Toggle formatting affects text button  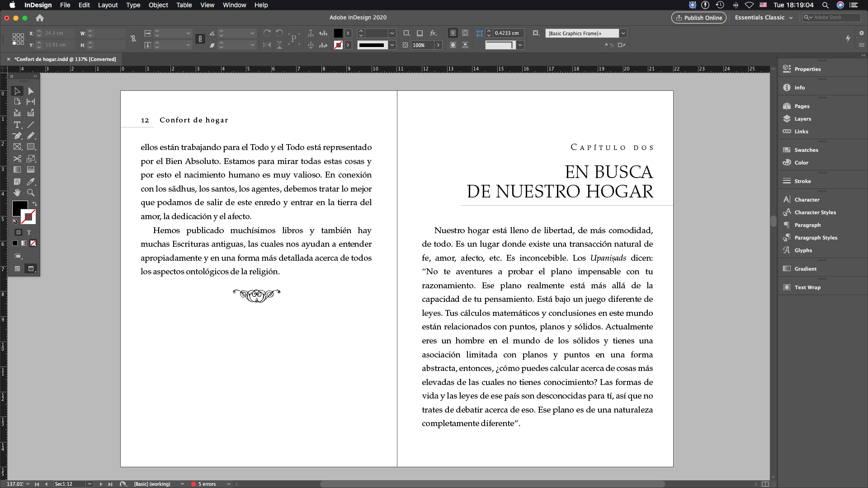pos(29,232)
